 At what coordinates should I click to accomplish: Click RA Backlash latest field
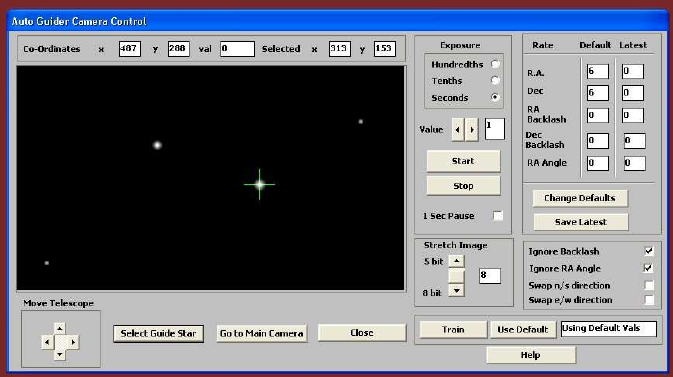click(633, 116)
